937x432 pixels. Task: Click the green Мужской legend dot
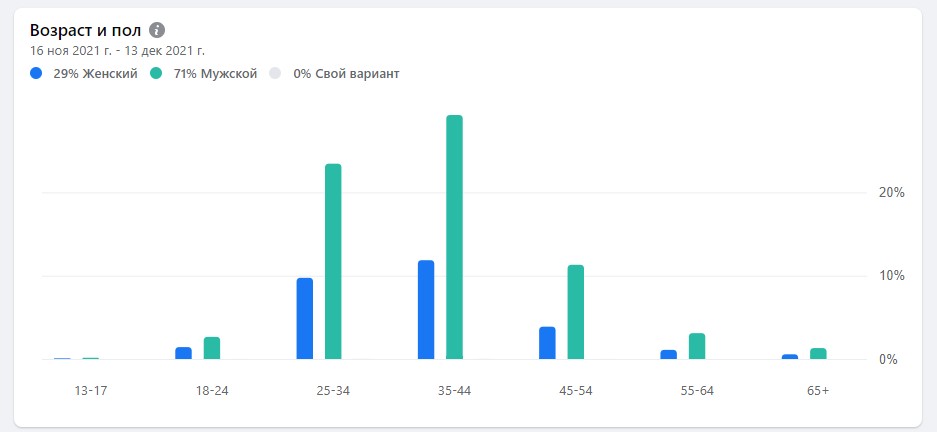pos(156,73)
